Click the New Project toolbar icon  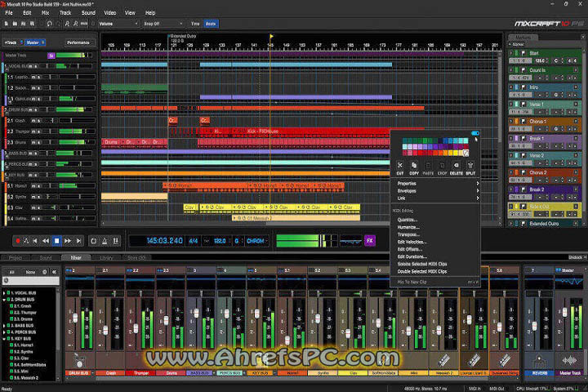(x=7, y=24)
